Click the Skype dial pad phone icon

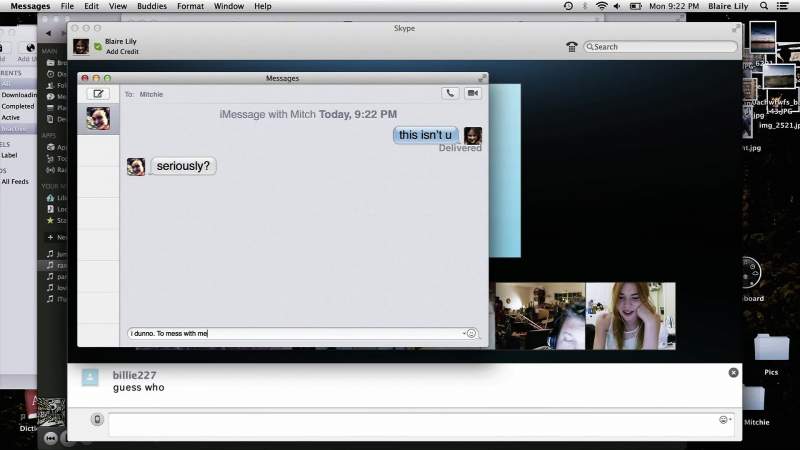(571, 47)
